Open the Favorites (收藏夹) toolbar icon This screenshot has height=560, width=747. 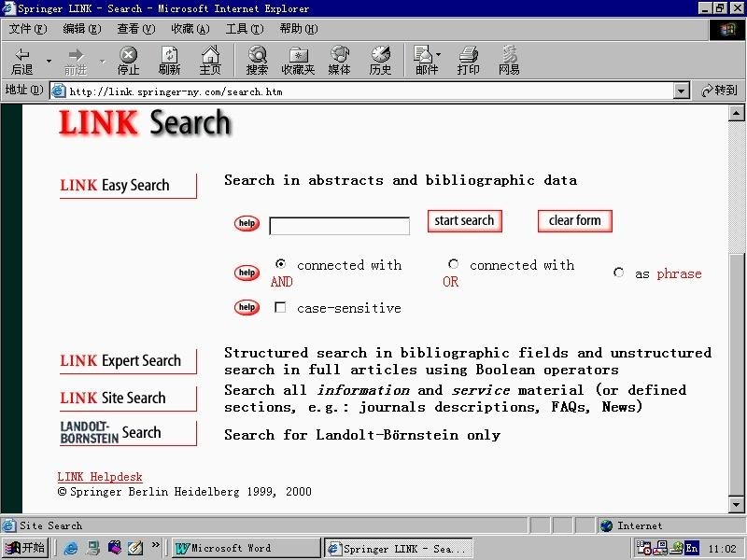click(x=298, y=61)
